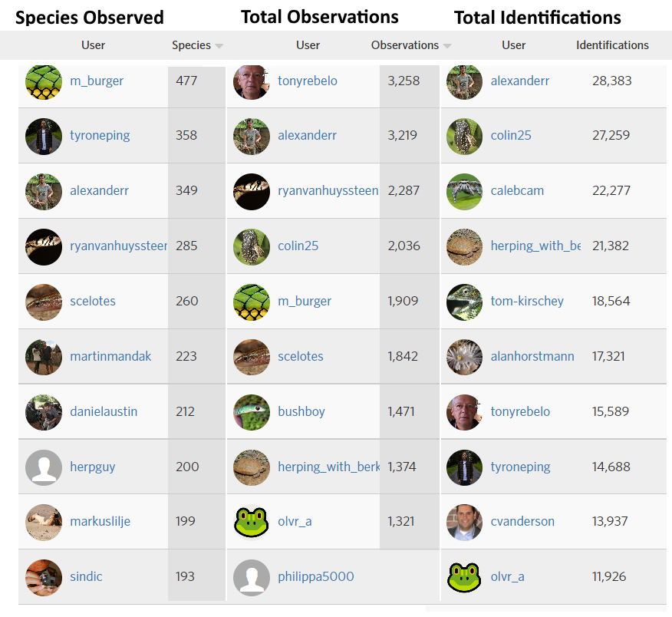Open markuslilje profile picture
Screen dimensions: 672x617
click(x=44, y=523)
